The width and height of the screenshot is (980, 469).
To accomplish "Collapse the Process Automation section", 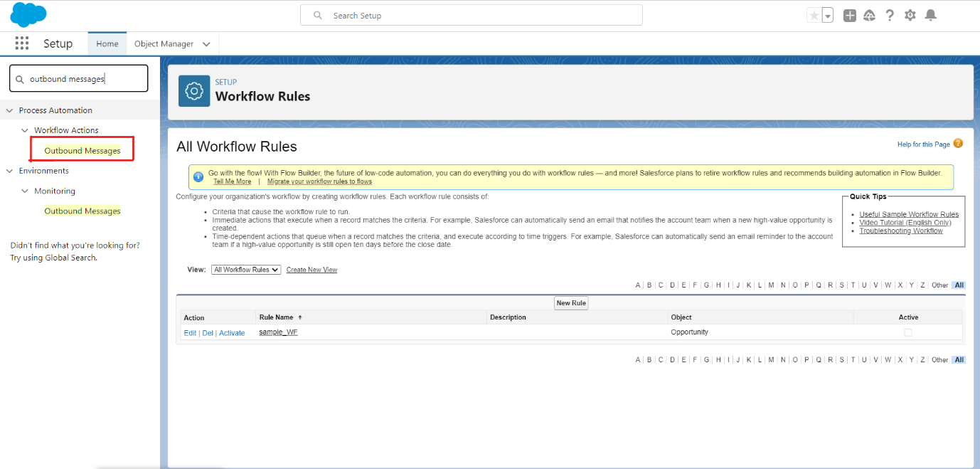I will click(x=10, y=110).
